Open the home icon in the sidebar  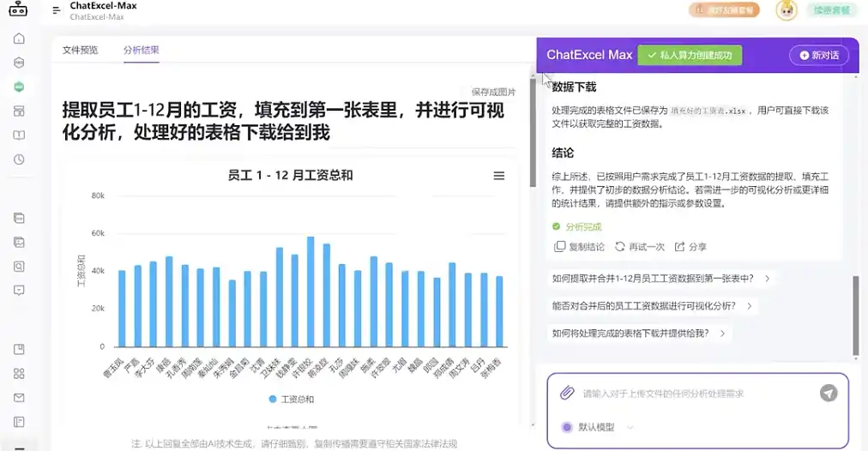pos(19,39)
